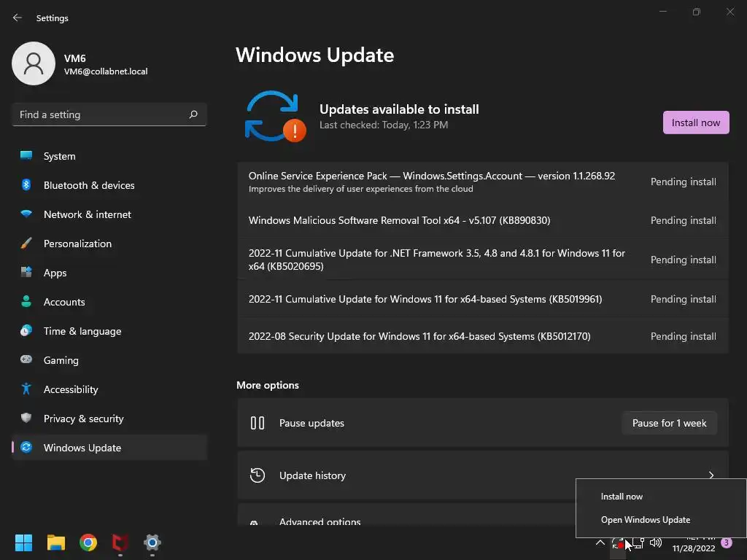Screen dimensions: 747x560
Task: Open Advanced options row
Action: pyautogui.click(x=406, y=516)
